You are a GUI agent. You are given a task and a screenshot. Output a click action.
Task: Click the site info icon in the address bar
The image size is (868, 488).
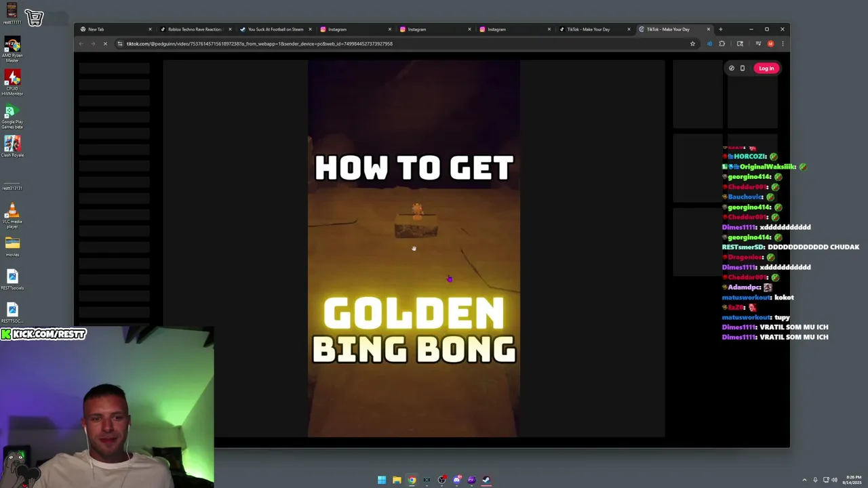click(x=120, y=43)
